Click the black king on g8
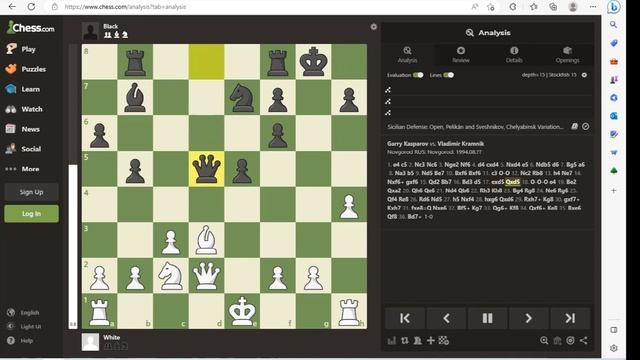 313,62
